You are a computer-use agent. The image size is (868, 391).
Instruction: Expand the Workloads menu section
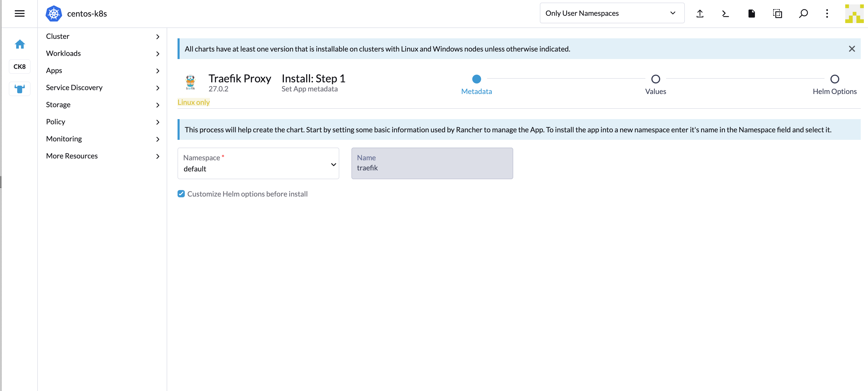(102, 53)
